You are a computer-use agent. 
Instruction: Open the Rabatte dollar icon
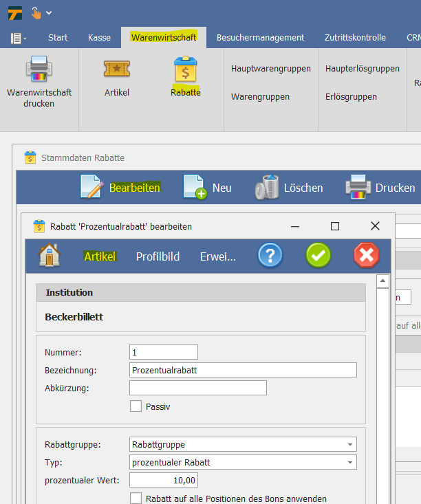point(186,69)
